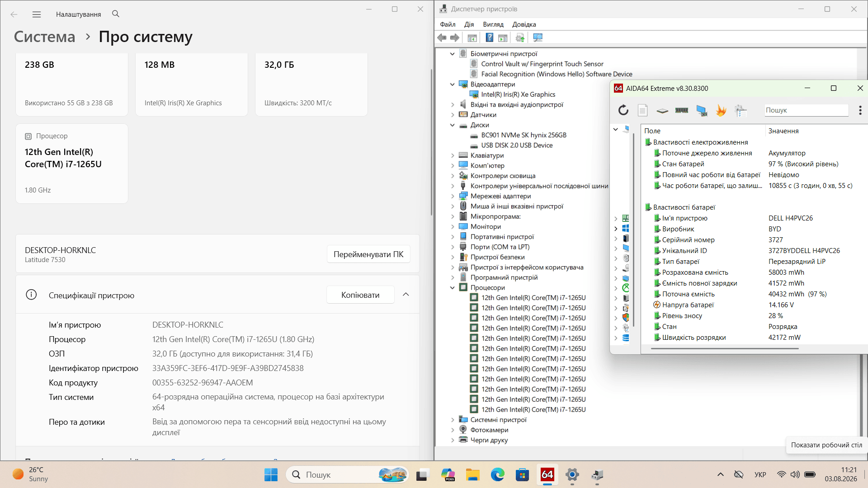Open the Файл menu in Device Manager
This screenshot has width=868, height=488.
[x=448, y=24]
